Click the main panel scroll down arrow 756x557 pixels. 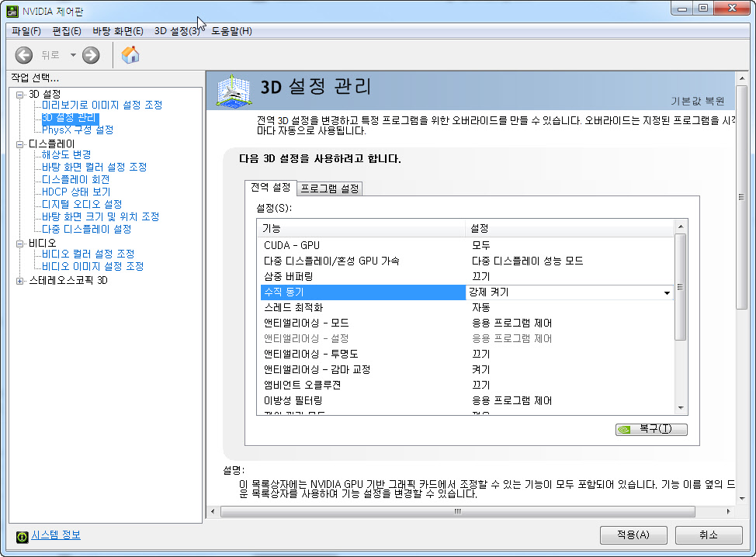pyautogui.click(x=741, y=498)
